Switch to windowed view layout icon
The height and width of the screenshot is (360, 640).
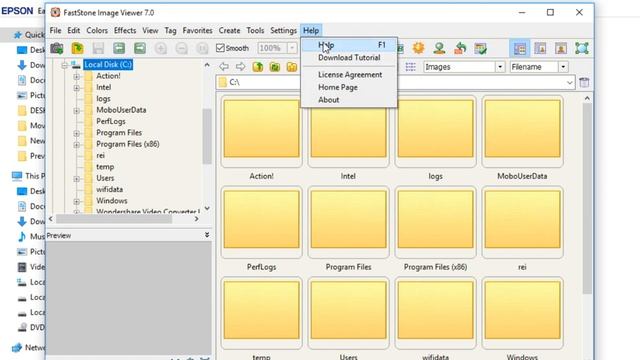click(x=540, y=48)
